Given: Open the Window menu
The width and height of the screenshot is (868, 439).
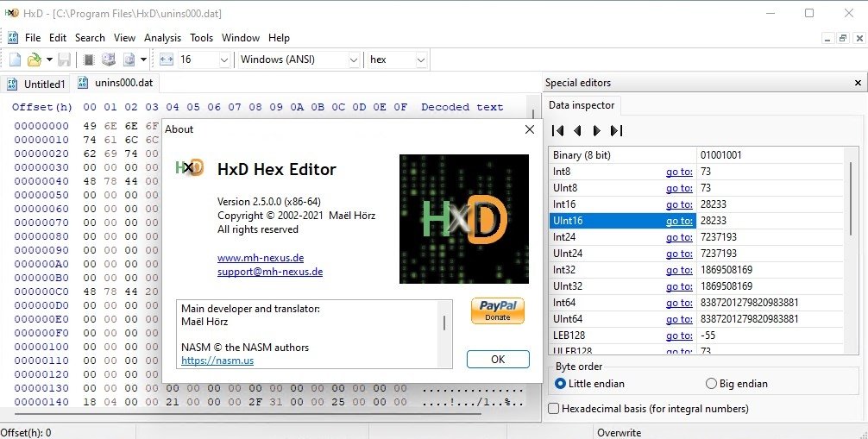Looking at the screenshot, I should pyautogui.click(x=240, y=38).
